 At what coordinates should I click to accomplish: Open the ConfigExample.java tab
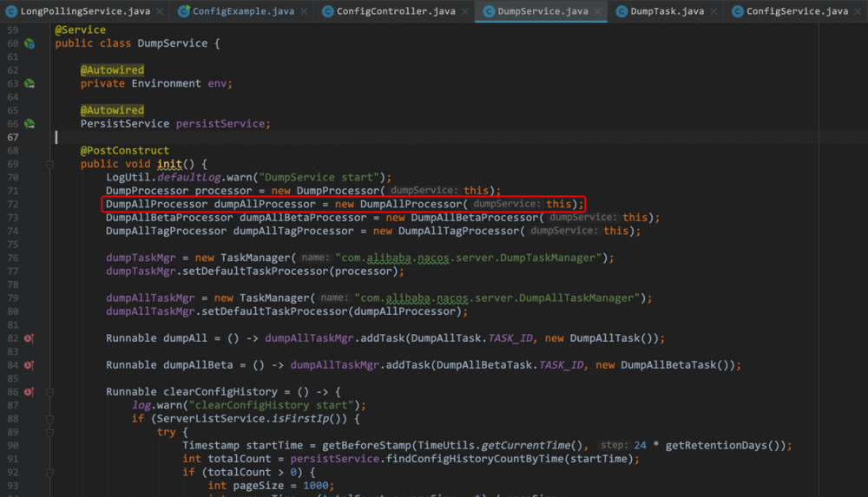pyautogui.click(x=243, y=11)
